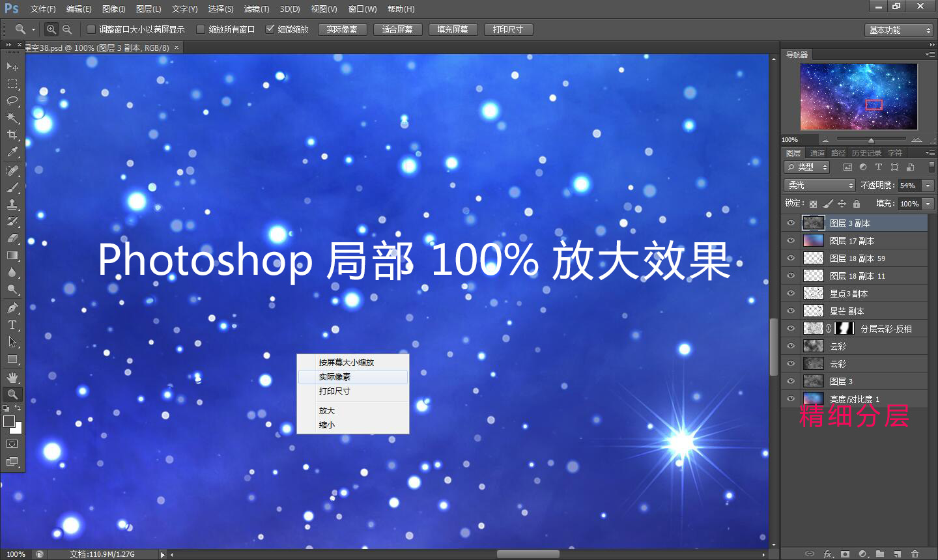Click the lock all icon
Image resolution: width=938 pixels, height=560 pixels.
(857, 204)
